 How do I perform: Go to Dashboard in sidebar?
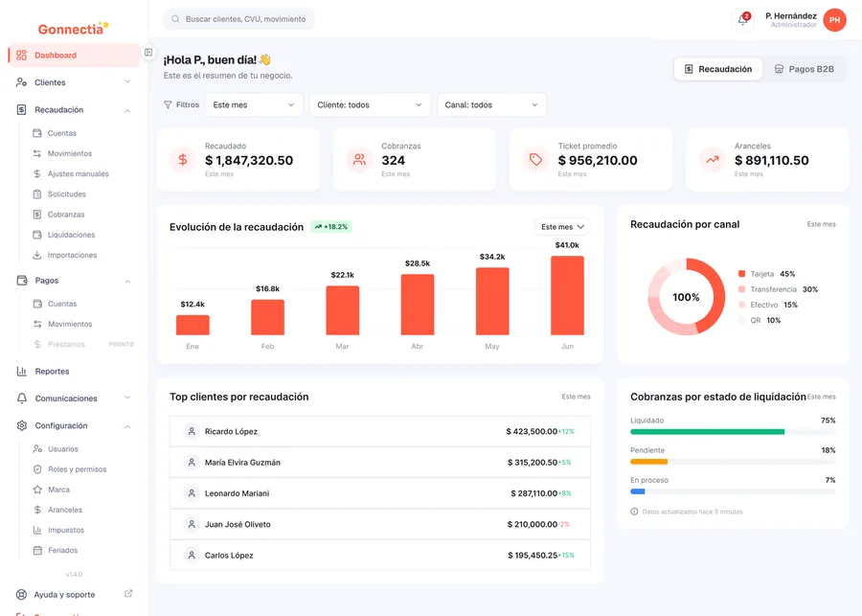coord(74,55)
